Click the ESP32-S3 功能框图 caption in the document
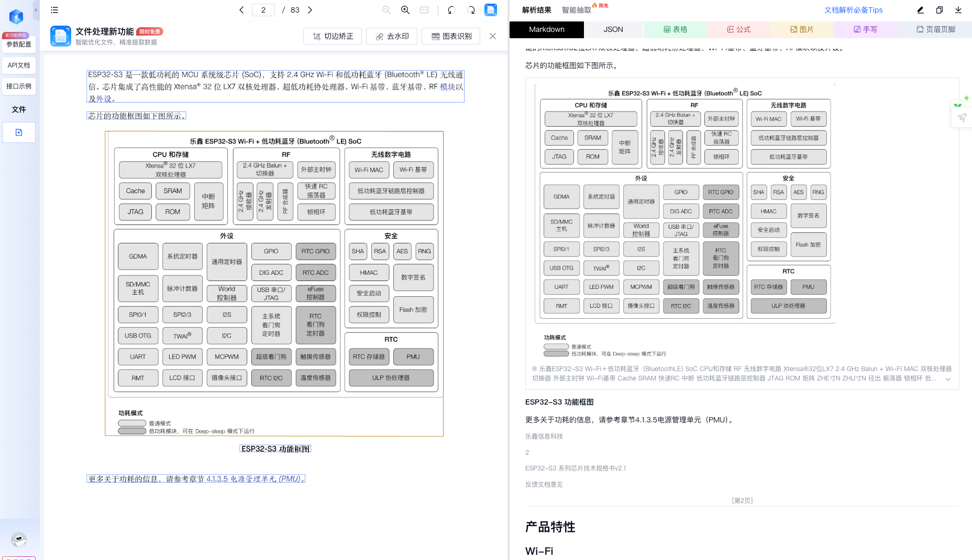This screenshot has width=972, height=560. [x=275, y=449]
